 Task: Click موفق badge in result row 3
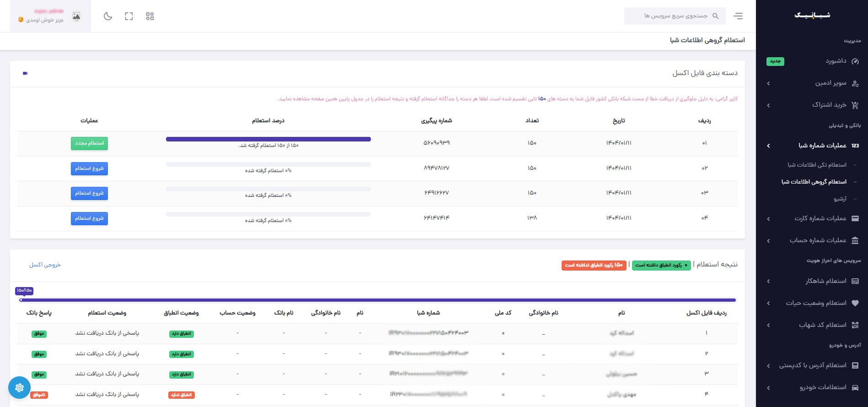tap(39, 374)
